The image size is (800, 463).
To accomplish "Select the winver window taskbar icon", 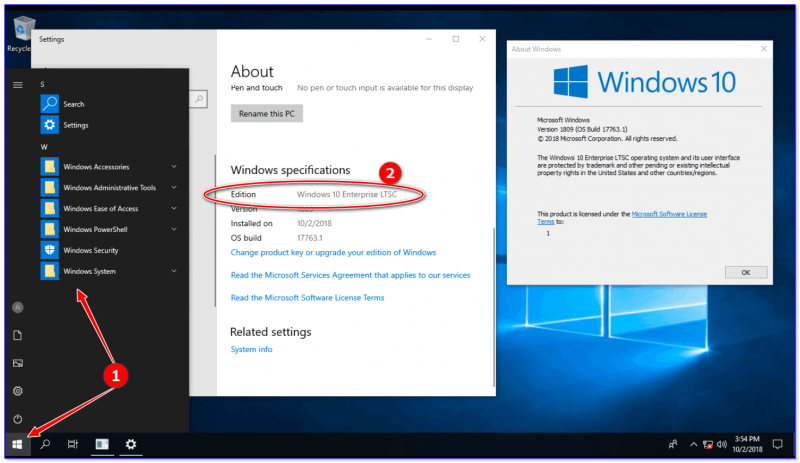I will tap(102, 444).
